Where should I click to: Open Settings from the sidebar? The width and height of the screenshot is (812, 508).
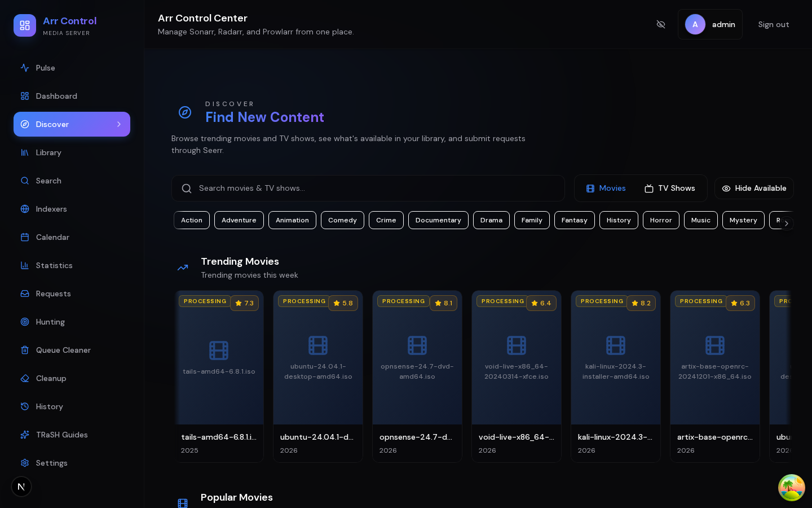pos(72,463)
